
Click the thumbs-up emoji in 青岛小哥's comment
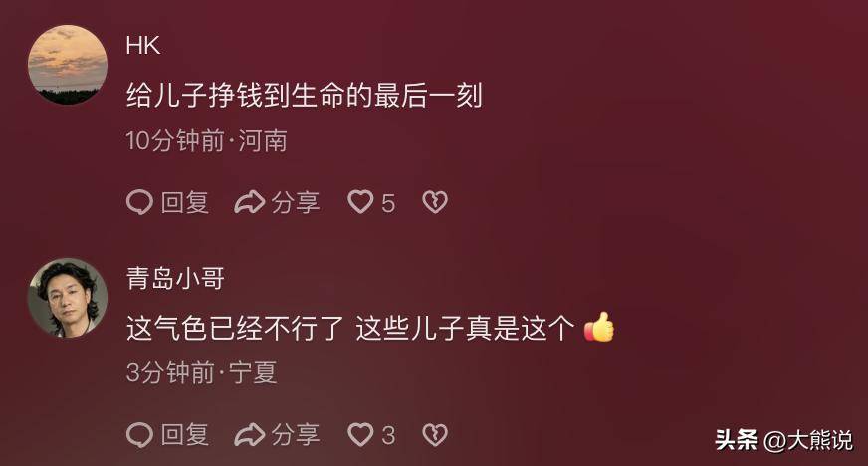(x=599, y=327)
